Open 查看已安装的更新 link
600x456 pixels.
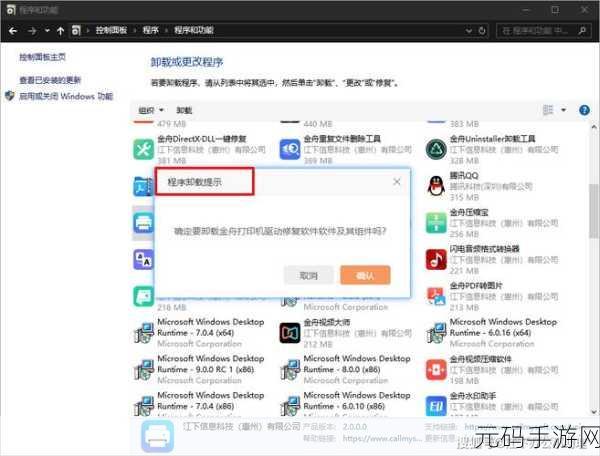[50, 80]
